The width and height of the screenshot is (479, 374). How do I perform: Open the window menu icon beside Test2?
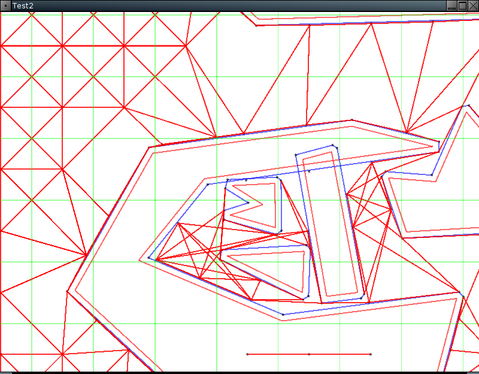[x=6, y=6]
